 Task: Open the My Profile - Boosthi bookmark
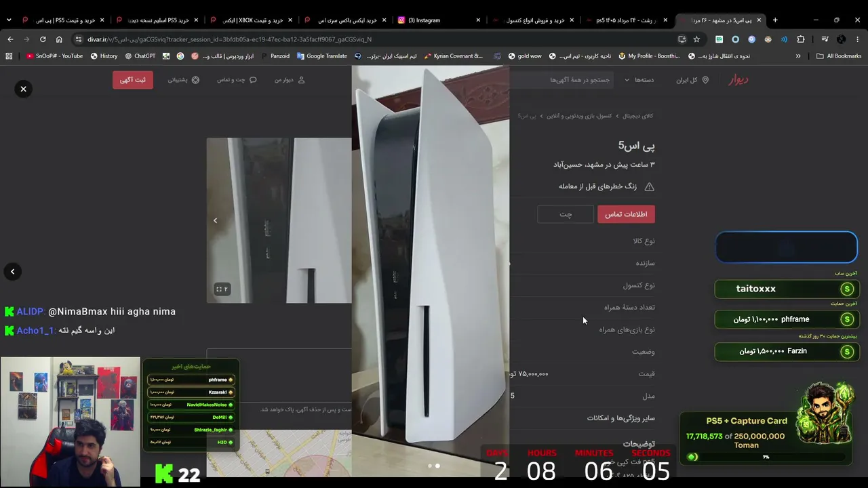649,56
